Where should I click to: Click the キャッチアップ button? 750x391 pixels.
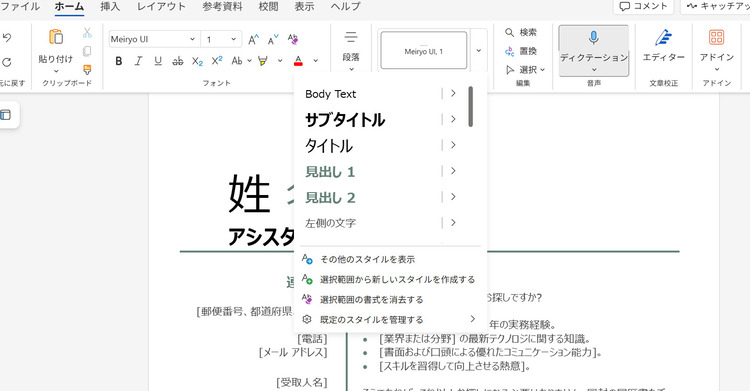716,6
